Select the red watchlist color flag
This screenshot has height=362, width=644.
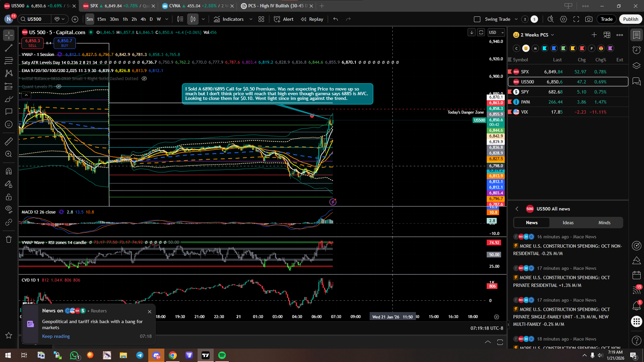(x=582, y=48)
